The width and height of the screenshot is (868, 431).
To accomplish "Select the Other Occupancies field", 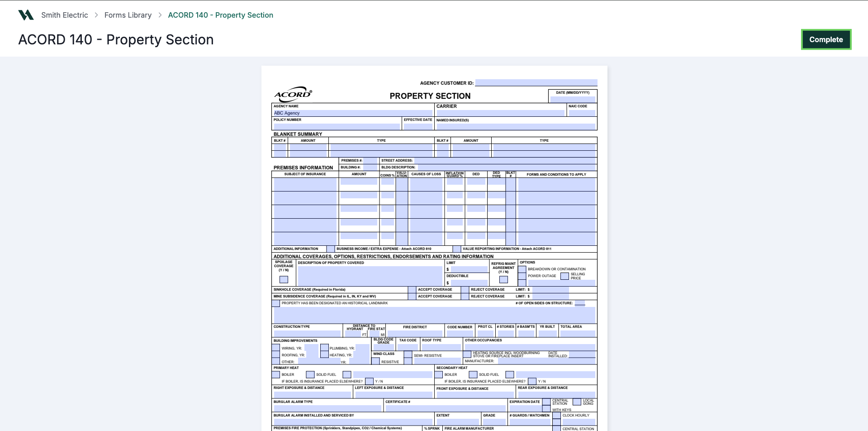I will click(530, 347).
